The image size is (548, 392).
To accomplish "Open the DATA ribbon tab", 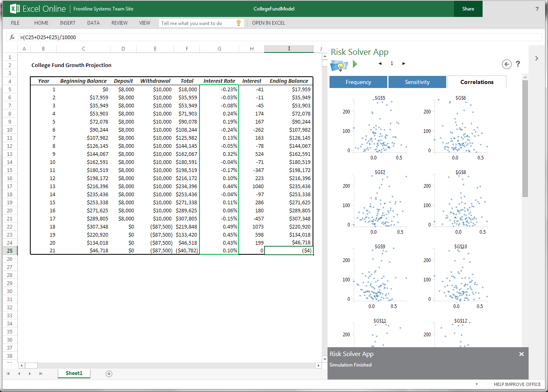I will click(x=93, y=23).
